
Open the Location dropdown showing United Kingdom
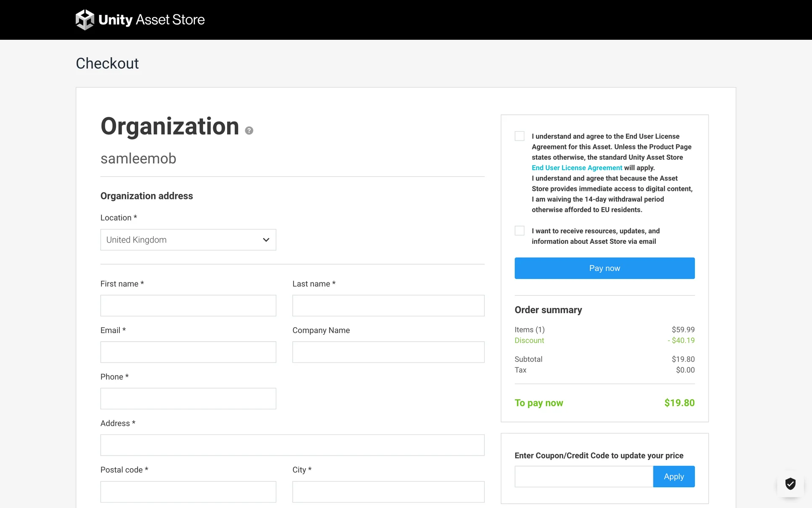point(188,240)
